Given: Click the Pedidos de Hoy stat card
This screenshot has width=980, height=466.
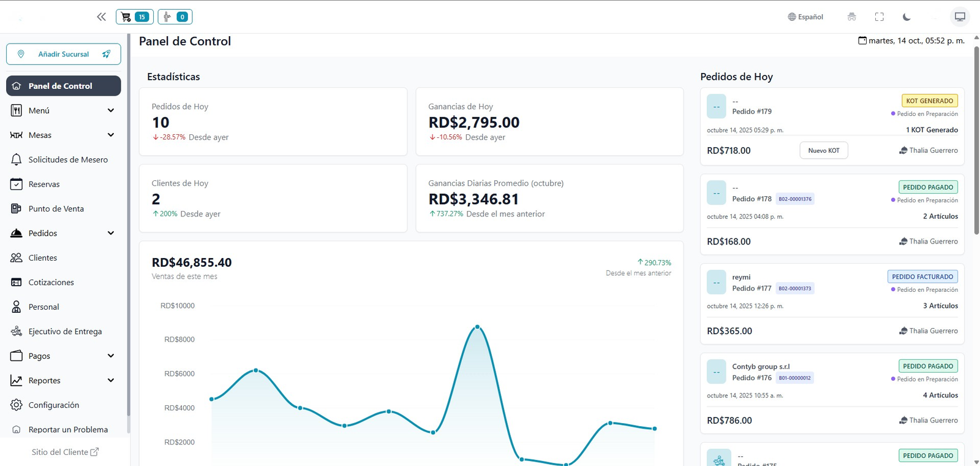Looking at the screenshot, I should pyautogui.click(x=273, y=121).
